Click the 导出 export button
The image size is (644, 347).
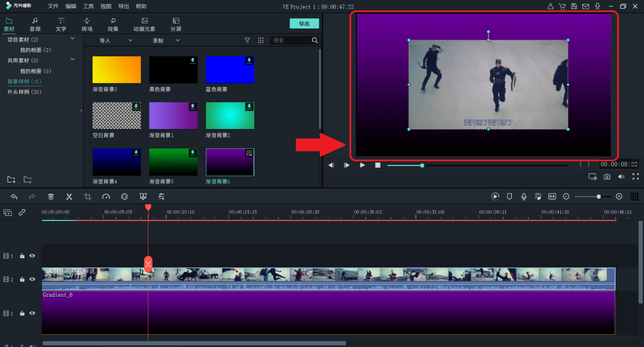pyautogui.click(x=304, y=24)
